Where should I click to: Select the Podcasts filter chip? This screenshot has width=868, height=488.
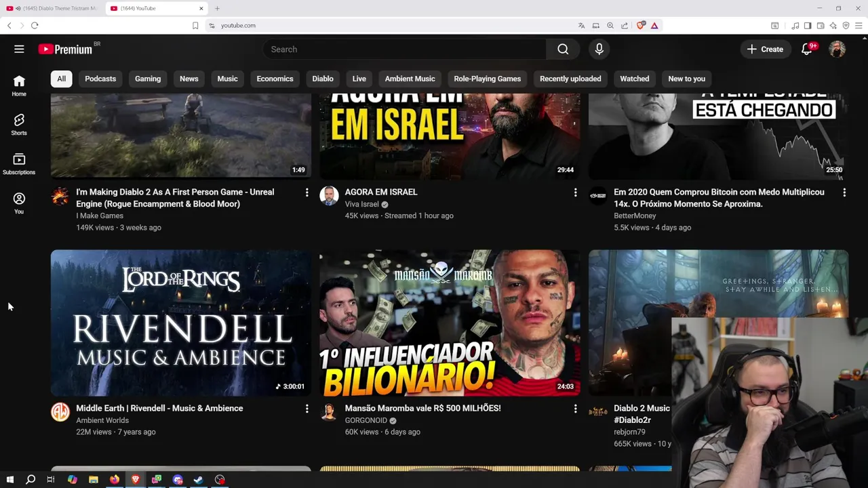click(100, 79)
